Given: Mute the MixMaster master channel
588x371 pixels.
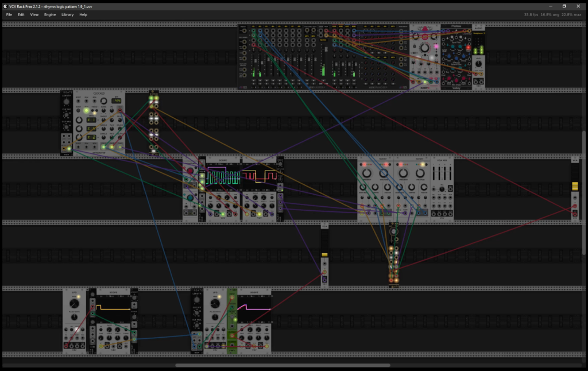Looking at the screenshot, I should 323,80.
